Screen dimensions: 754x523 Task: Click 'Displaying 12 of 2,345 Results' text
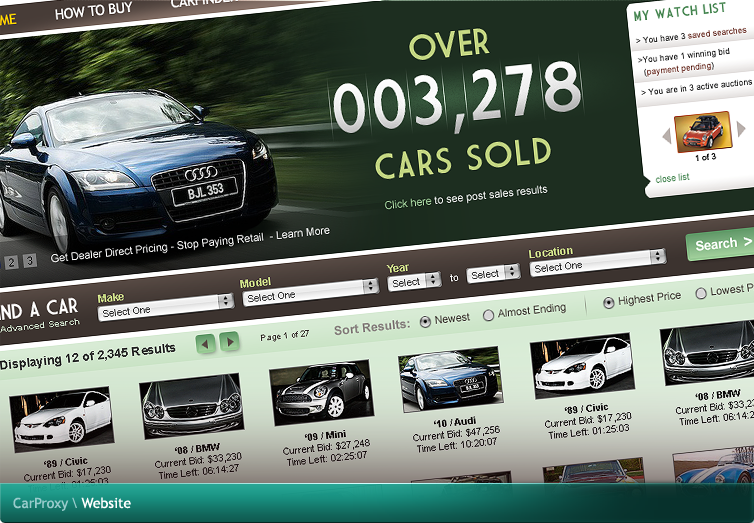point(88,356)
